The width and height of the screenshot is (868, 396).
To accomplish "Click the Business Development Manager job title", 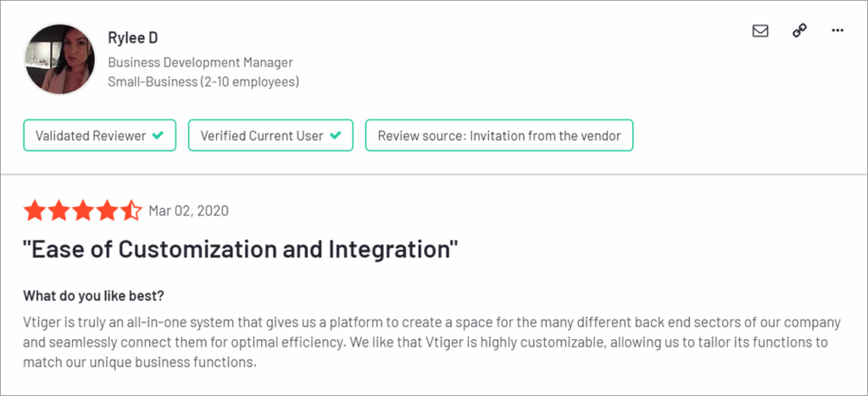I will tap(200, 62).
